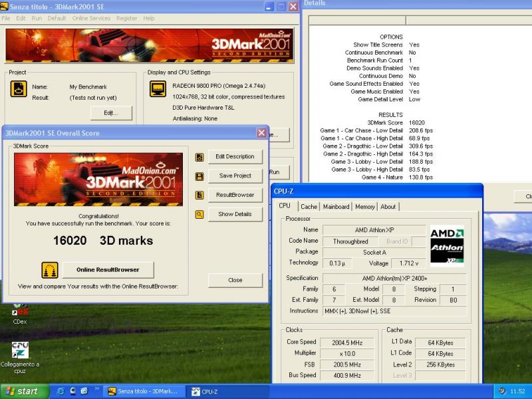This screenshot has height=399, width=532.
Task: Open the File menu in 3DMark2001 SE
Action: (6, 19)
